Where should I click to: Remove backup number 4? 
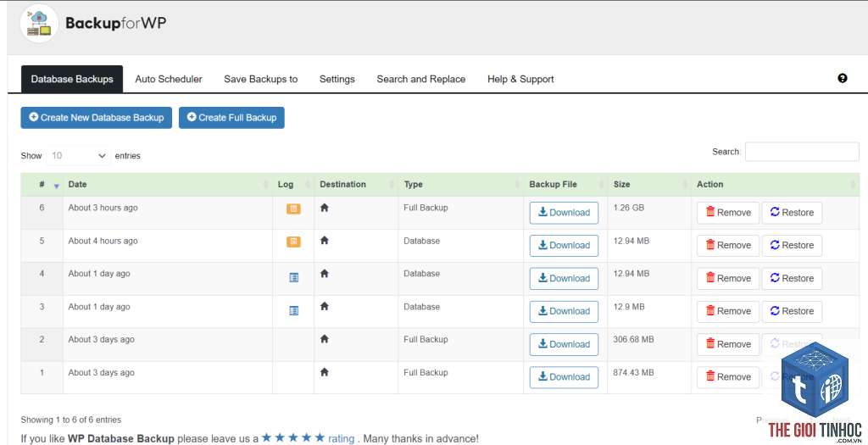(x=728, y=278)
